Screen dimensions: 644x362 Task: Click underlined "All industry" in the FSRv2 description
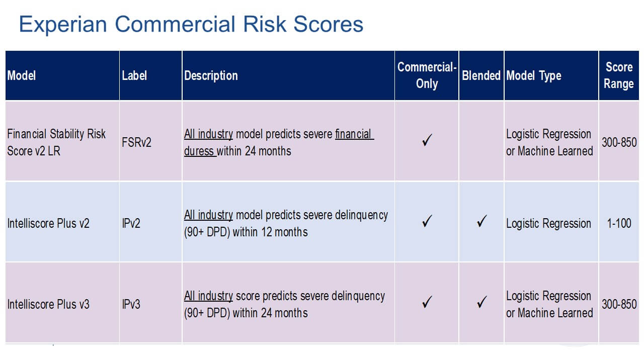coord(208,134)
